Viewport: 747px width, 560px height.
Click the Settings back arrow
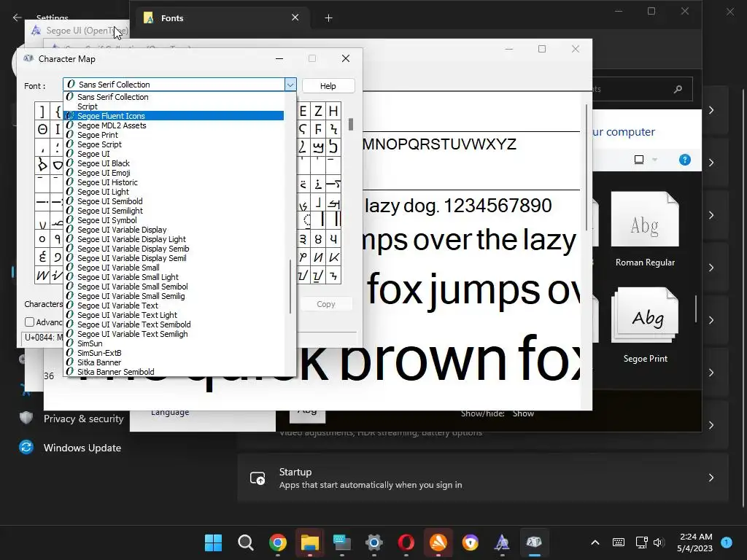click(18, 17)
